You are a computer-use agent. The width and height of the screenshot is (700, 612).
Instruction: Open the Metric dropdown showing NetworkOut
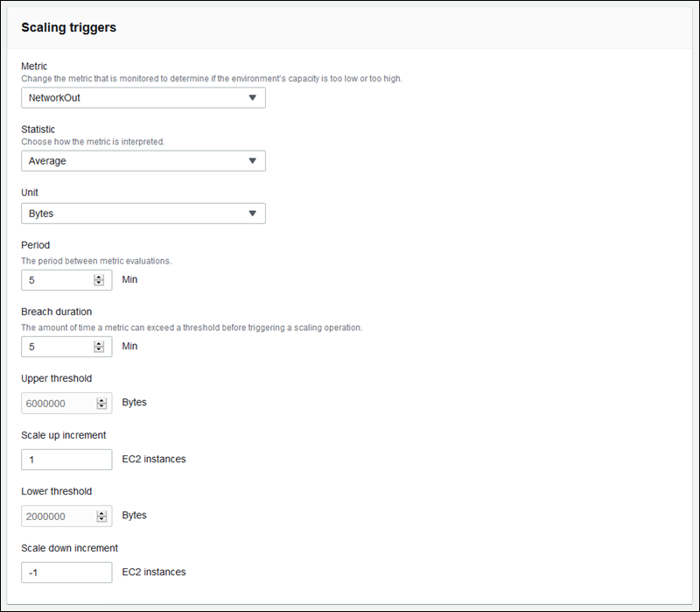[x=131, y=98]
